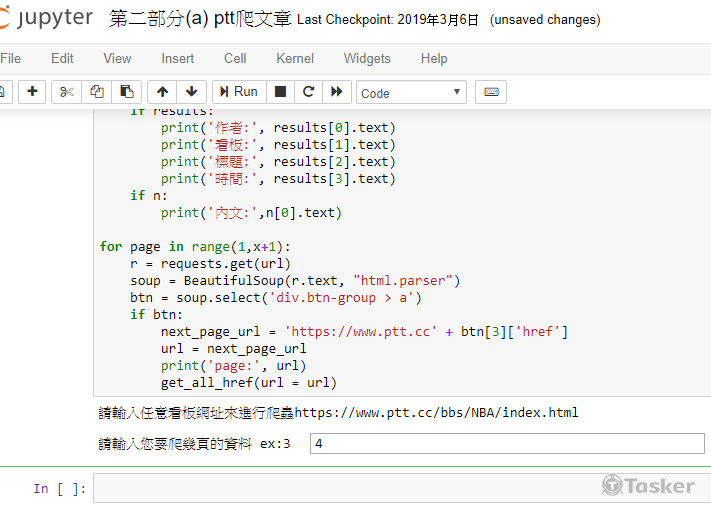Restart the kernel with circular arrow
This screenshot has height=506, width=711.
click(x=308, y=92)
